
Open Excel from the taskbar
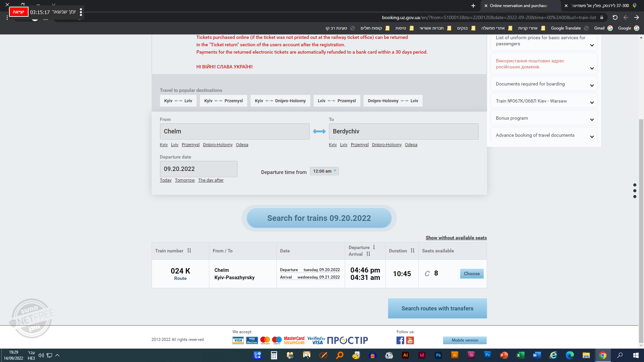(520, 355)
